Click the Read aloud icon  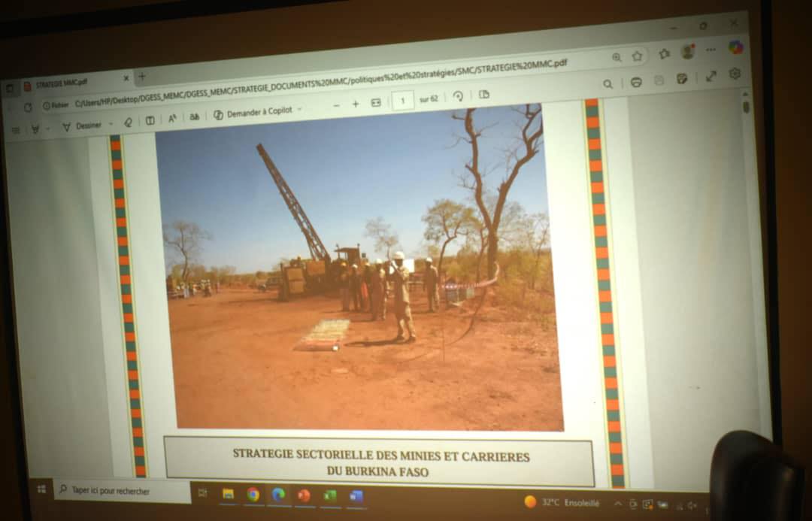pos(171,119)
